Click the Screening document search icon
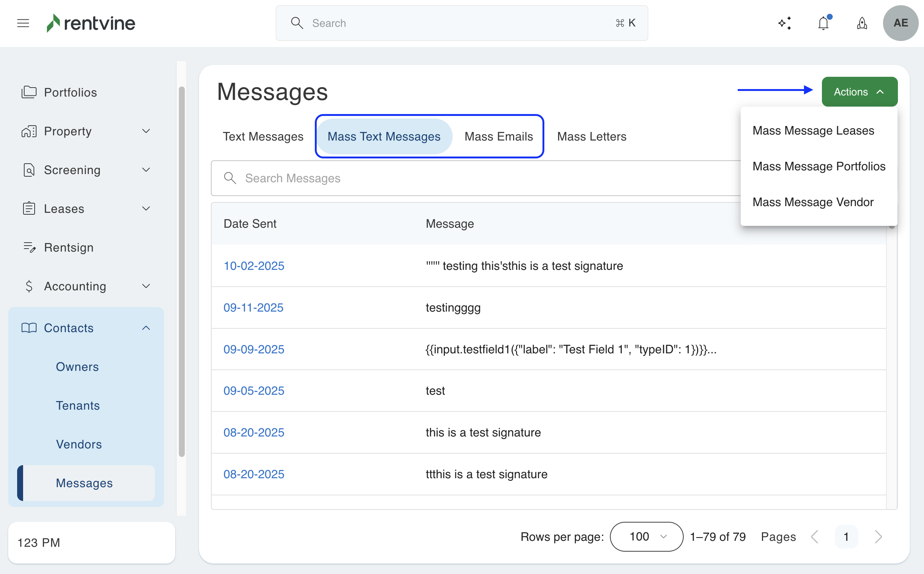Viewport: 924px width, 574px height. tap(29, 170)
